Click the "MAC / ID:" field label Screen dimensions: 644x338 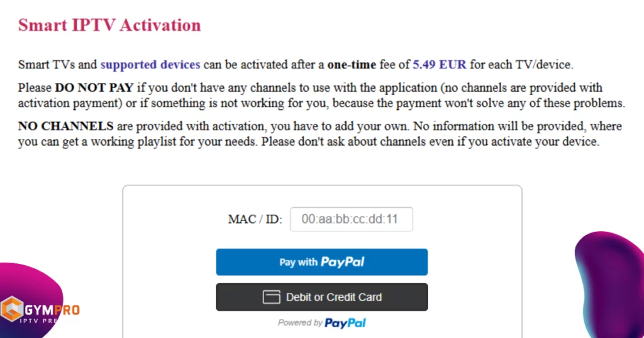pos(255,220)
